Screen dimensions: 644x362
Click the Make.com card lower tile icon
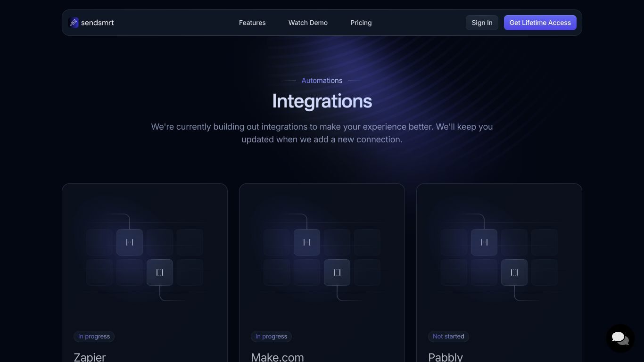point(337,272)
